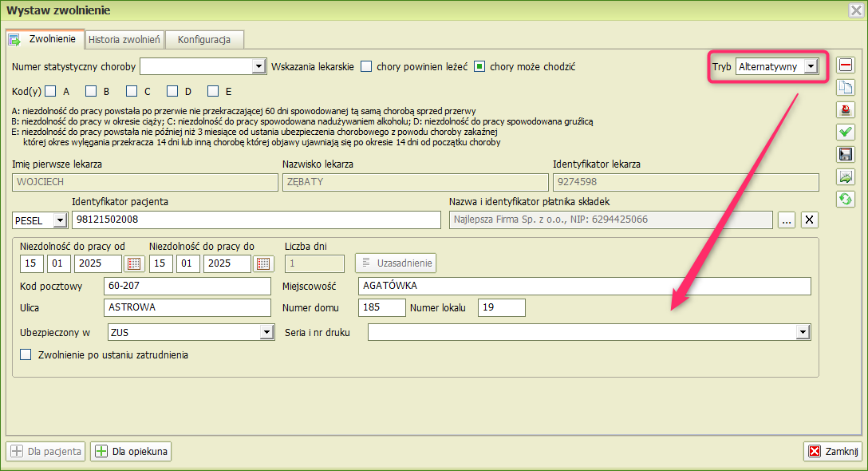Viewport: 868px width, 471px height.
Task: Click the Kod pocztowy input field
Action: click(x=187, y=286)
